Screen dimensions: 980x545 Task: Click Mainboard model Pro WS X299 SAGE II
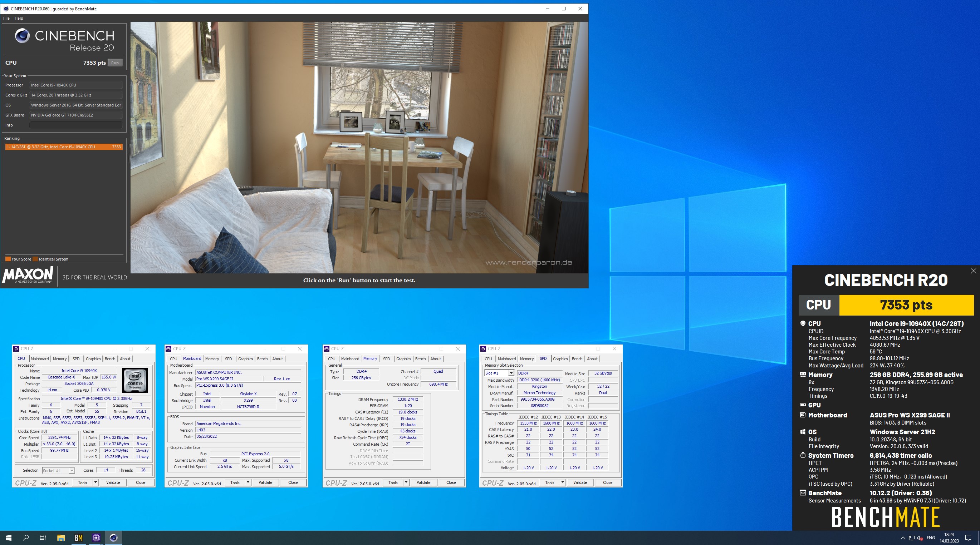click(229, 379)
